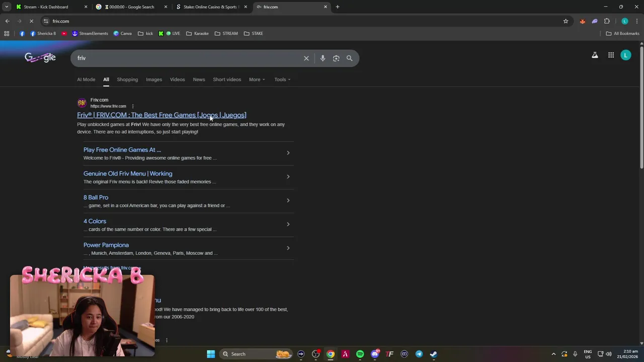Viewport: 644px width, 362px height.
Task: Expand the Tools dropdown
Action: tap(282, 79)
